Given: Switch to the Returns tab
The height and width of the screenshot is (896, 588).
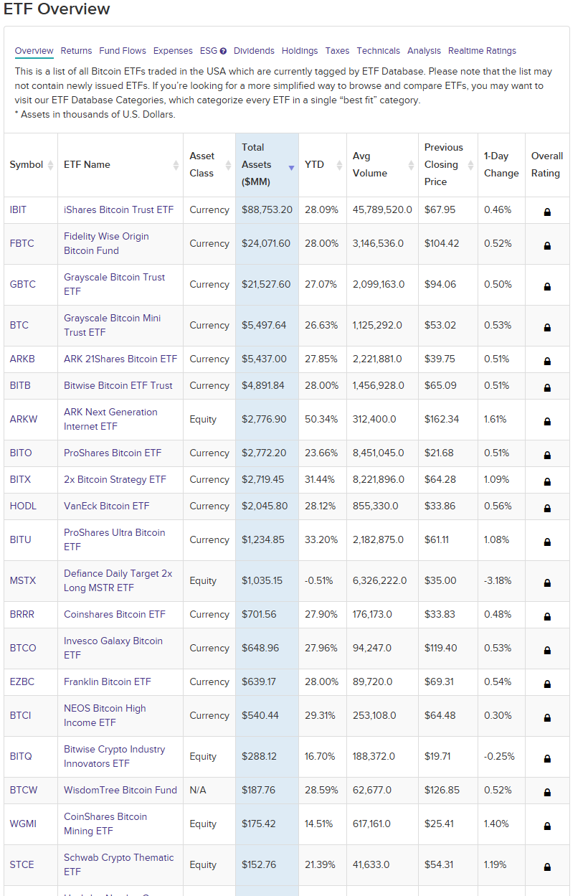Looking at the screenshot, I should pyautogui.click(x=76, y=51).
